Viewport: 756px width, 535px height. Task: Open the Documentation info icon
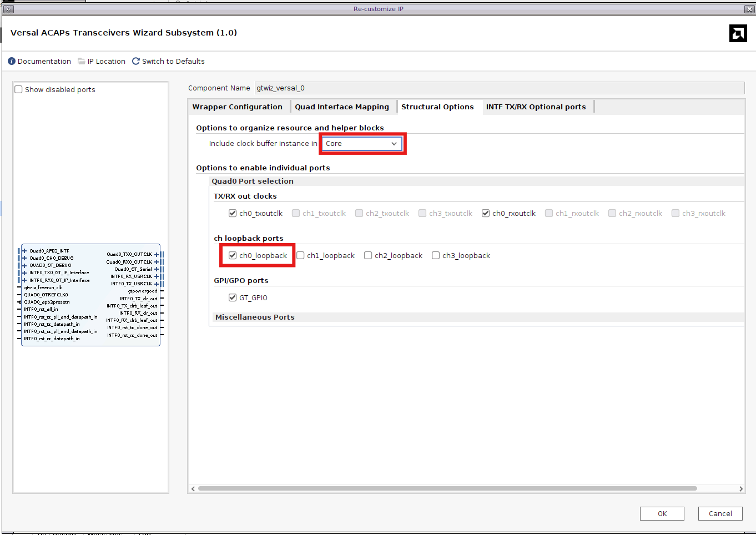(12, 62)
